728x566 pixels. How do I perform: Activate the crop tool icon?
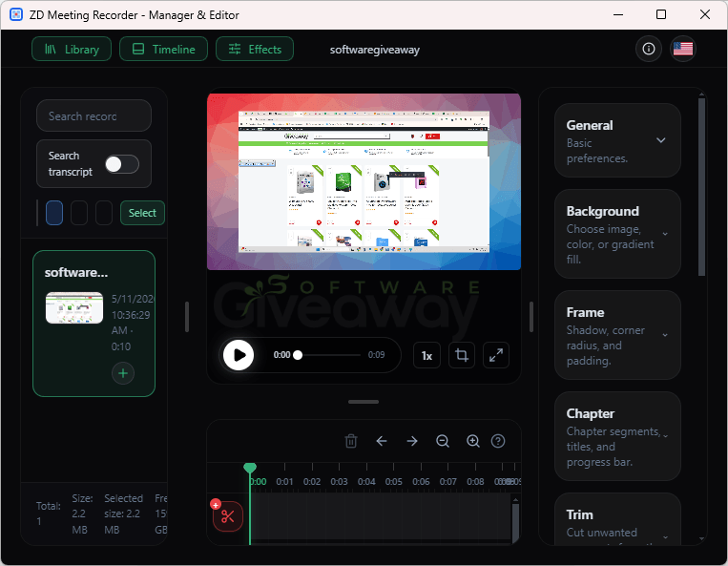coord(462,356)
